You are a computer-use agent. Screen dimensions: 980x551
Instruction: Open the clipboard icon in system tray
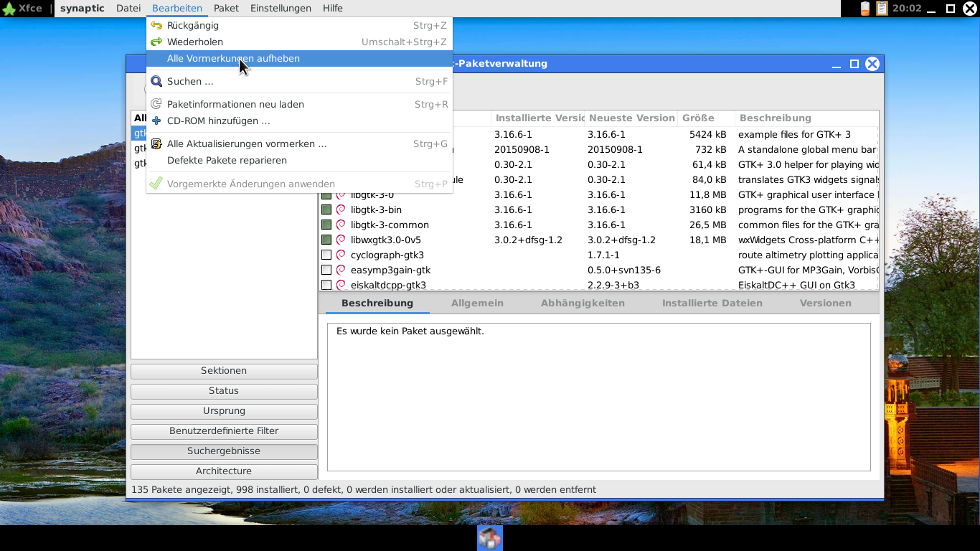[882, 9]
